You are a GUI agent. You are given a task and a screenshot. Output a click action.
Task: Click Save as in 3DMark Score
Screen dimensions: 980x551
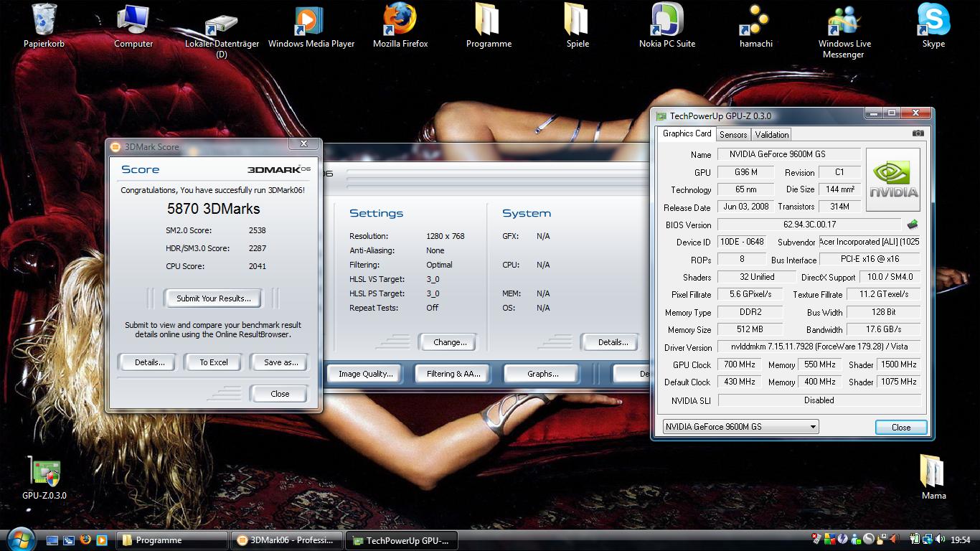click(x=281, y=362)
